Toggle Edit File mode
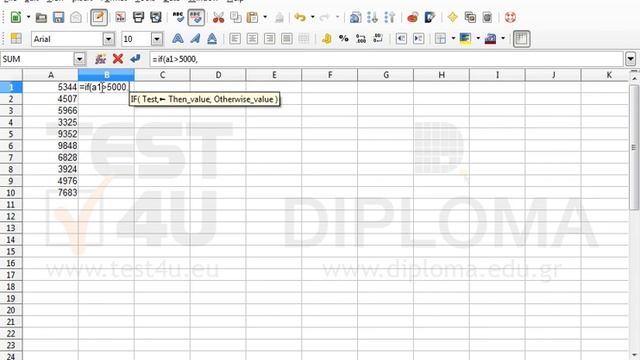 tap(99, 18)
